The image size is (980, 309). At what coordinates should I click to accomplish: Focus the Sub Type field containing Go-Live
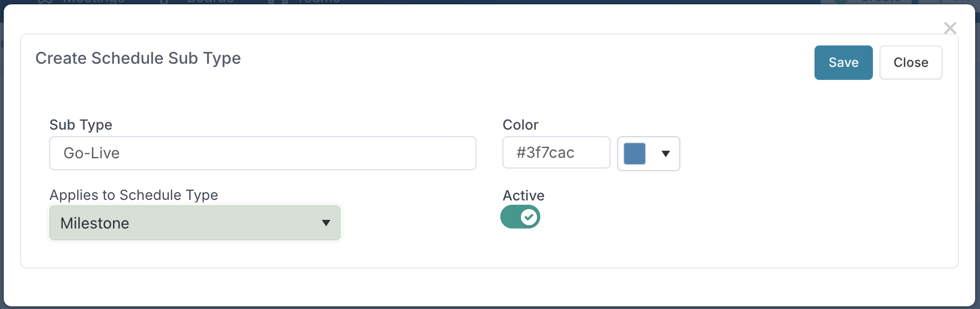tap(262, 153)
